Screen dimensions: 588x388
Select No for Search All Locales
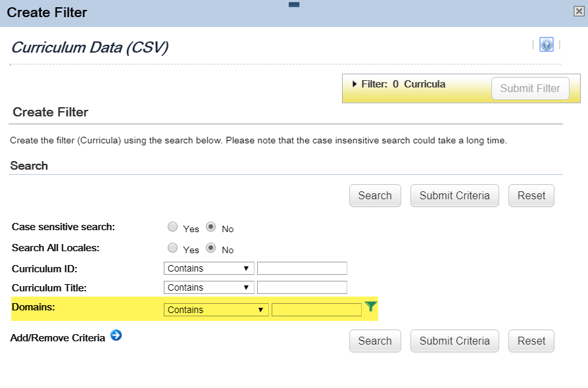point(210,248)
